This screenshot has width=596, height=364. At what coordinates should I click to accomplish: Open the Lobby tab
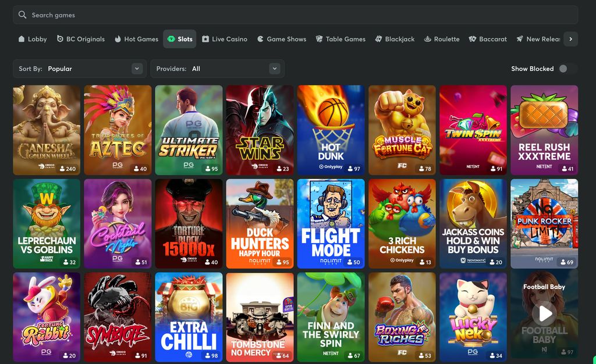[x=33, y=39]
